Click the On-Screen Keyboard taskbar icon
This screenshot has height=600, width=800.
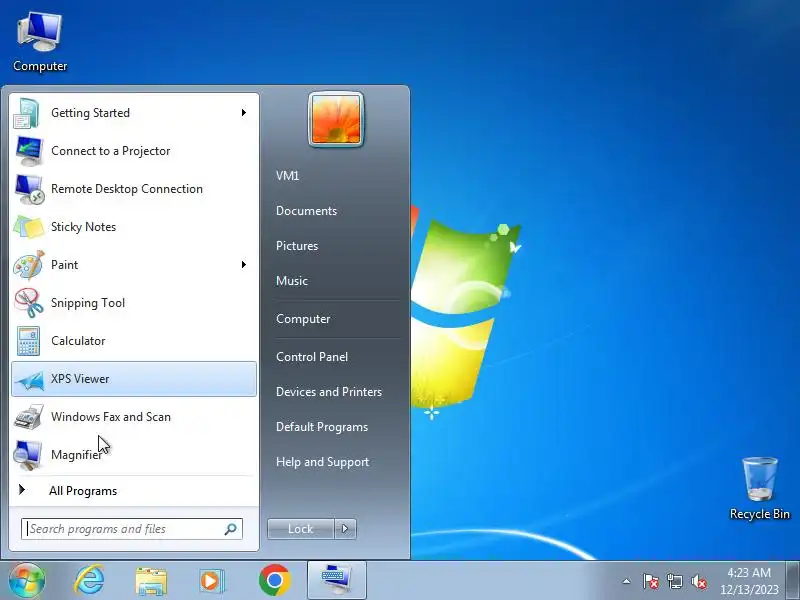[x=337, y=580]
